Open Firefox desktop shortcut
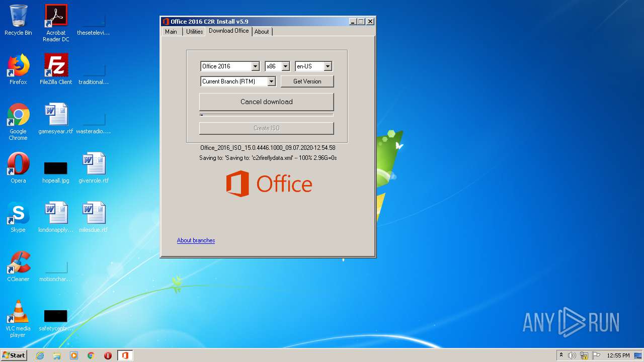This screenshot has height=362, width=644. pyautogui.click(x=18, y=69)
